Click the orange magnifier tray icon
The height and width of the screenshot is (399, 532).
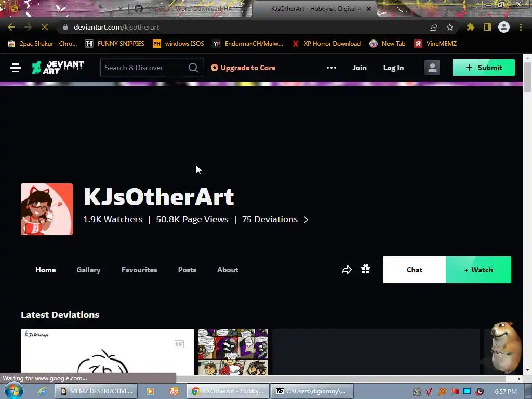click(442, 392)
